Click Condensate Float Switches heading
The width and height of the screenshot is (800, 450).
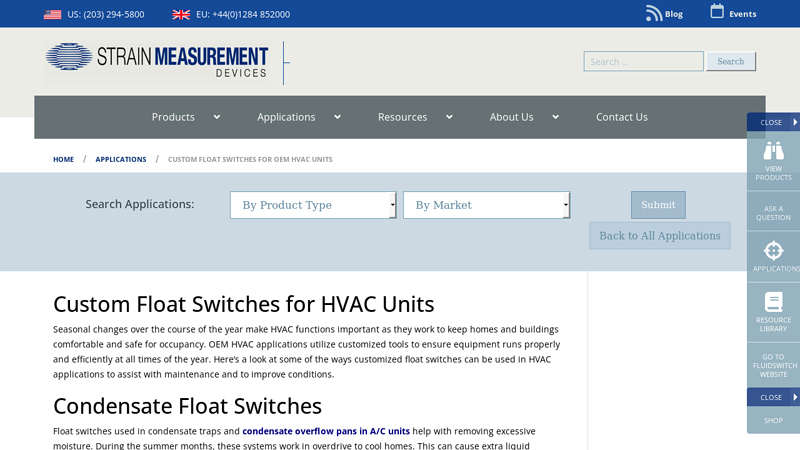point(187,406)
